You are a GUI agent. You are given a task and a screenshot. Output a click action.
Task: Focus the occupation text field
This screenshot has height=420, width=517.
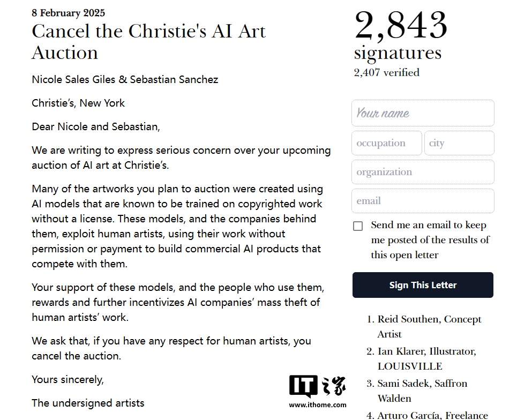386,143
